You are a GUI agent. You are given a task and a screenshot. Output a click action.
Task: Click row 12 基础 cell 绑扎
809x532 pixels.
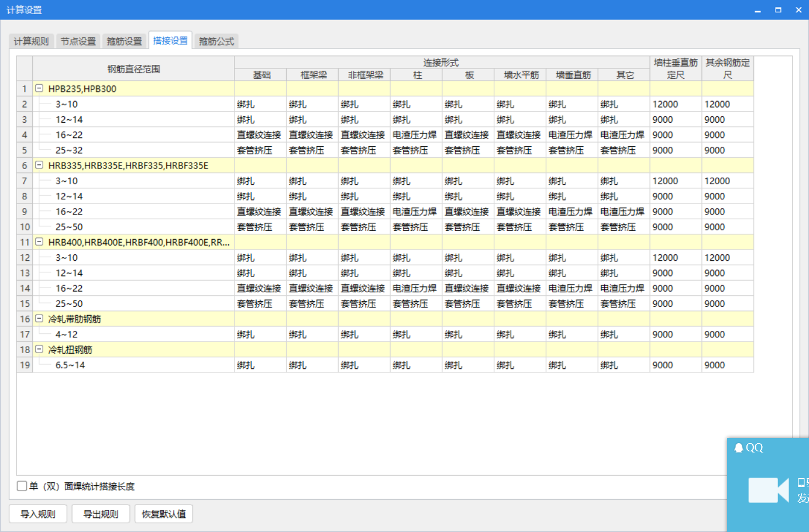260,257
